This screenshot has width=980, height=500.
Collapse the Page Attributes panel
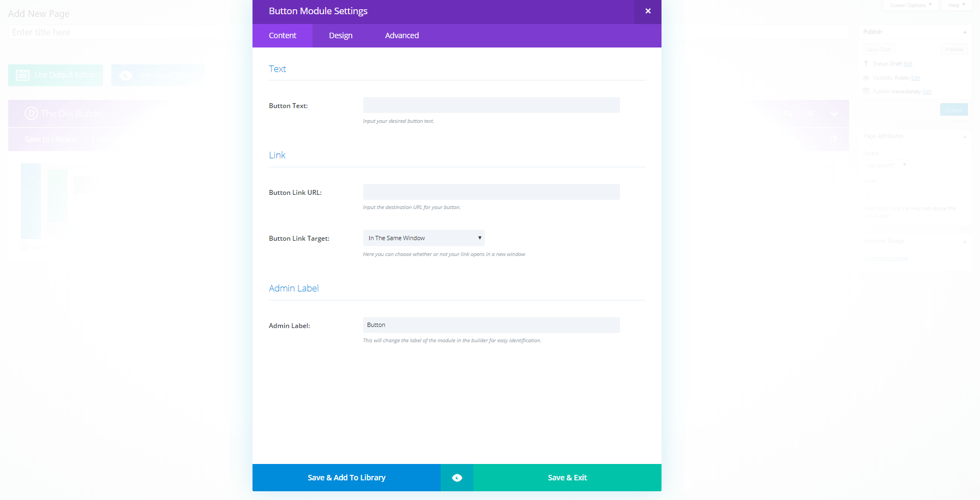(965, 136)
